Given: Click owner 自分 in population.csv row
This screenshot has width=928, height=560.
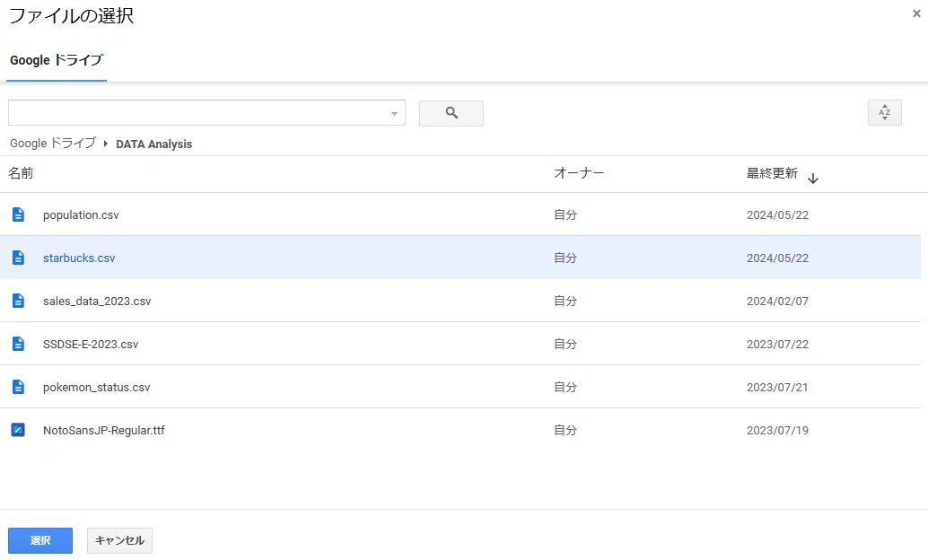Looking at the screenshot, I should coord(565,214).
